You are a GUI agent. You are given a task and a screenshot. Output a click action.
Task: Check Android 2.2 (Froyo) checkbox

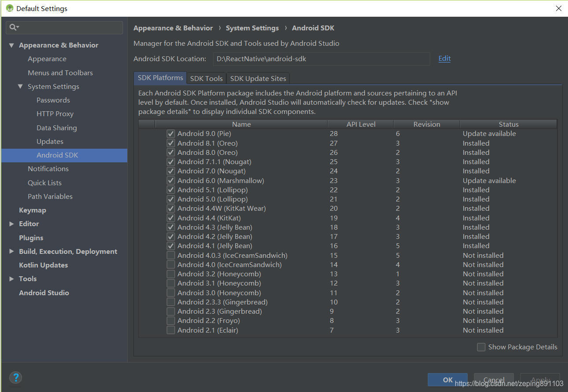pos(171,321)
